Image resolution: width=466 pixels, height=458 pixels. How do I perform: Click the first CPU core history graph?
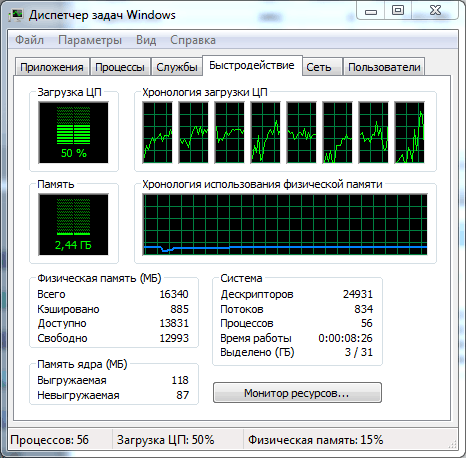point(158,133)
